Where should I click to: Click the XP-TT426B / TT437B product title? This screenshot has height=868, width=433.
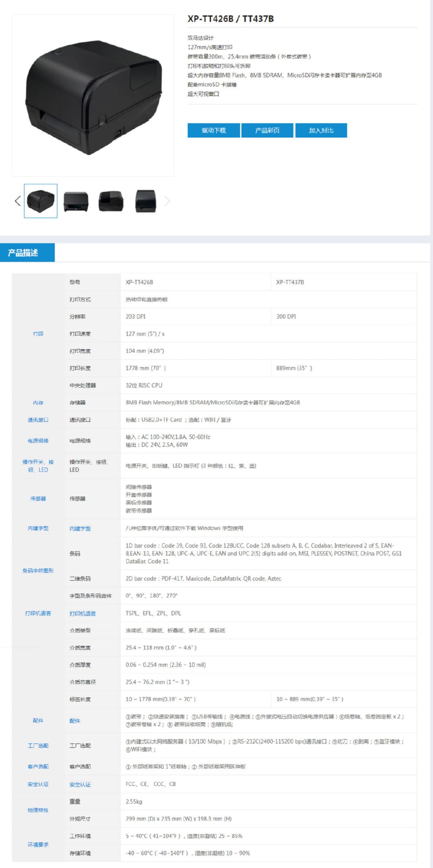click(x=230, y=19)
